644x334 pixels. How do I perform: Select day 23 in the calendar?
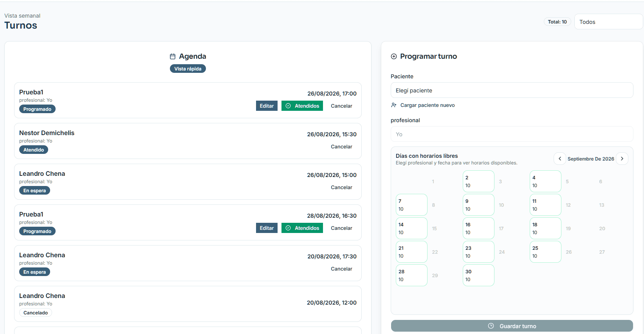tap(478, 252)
